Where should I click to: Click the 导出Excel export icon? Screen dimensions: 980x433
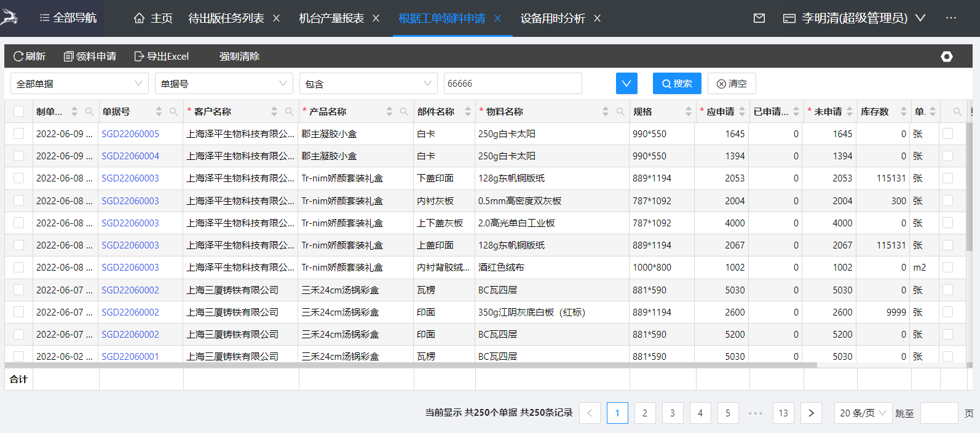139,57
